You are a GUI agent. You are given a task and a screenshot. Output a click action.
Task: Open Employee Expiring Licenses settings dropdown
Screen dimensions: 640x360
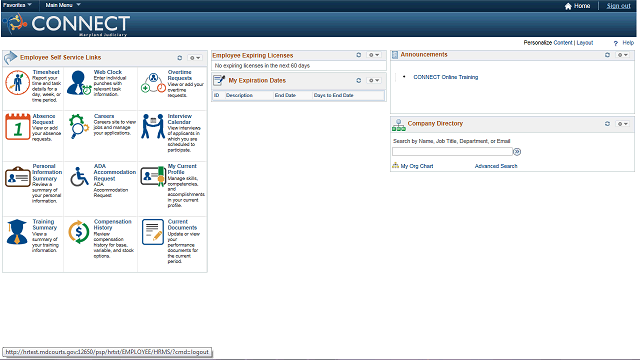[374, 55]
